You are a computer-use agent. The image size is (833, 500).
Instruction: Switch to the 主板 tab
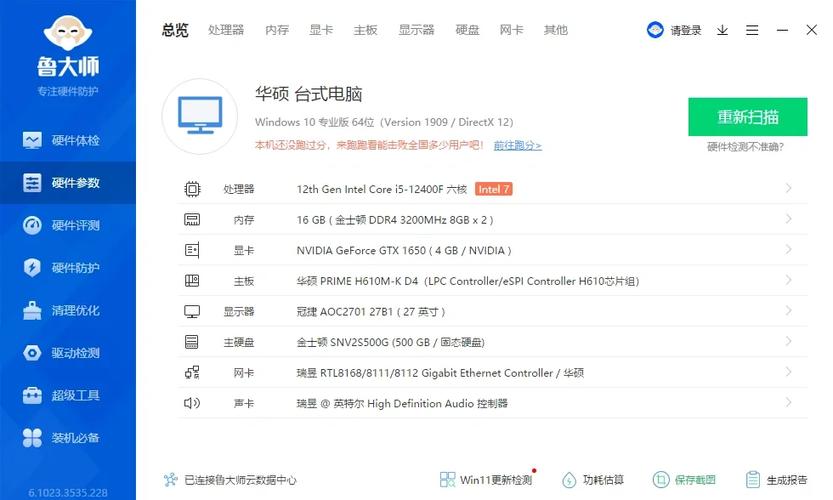[x=366, y=30]
